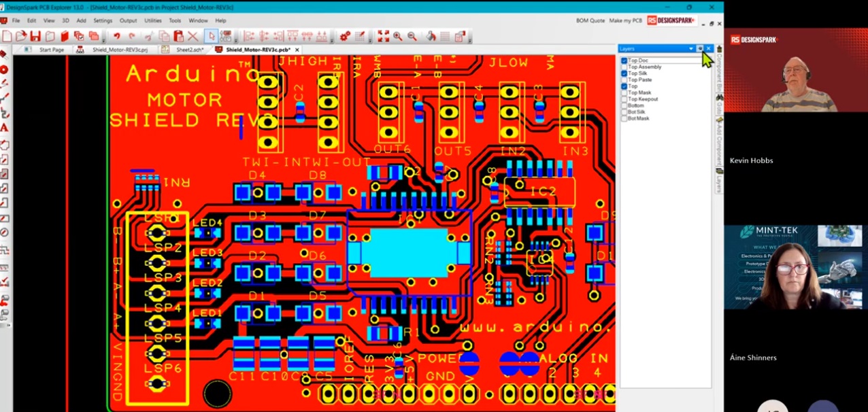Image resolution: width=868 pixels, height=412 pixels.
Task: Open the Utilities menu
Action: [153, 20]
